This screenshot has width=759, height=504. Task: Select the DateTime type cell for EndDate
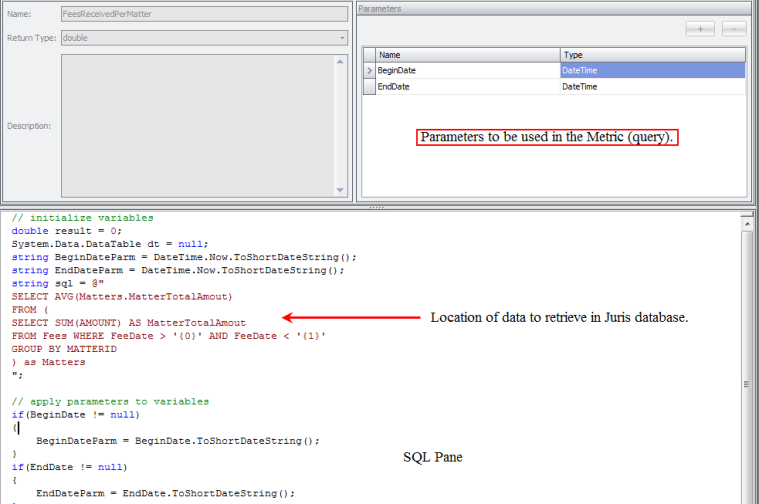click(652, 87)
